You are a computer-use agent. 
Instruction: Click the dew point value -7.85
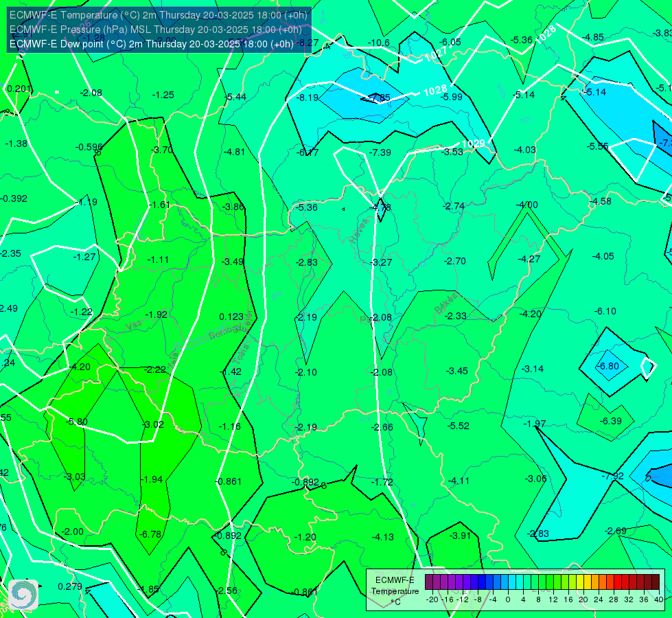[x=379, y=98]
